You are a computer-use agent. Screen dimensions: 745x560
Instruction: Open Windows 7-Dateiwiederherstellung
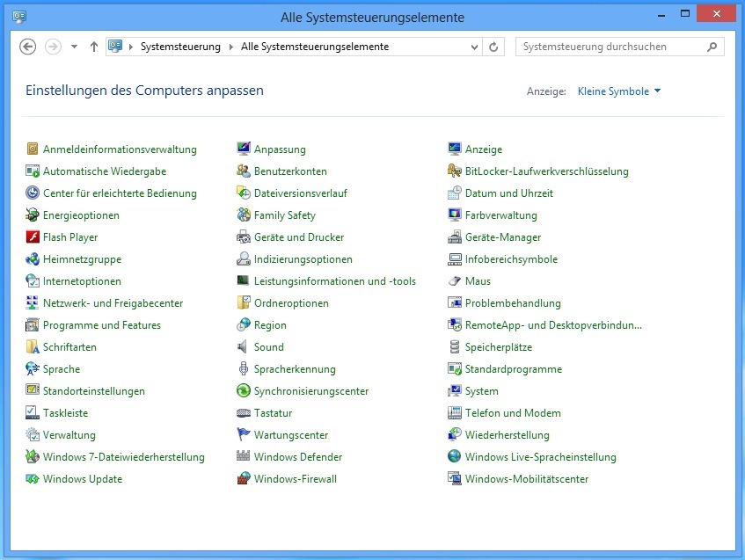pyautogui.click(x=123, y=457)
